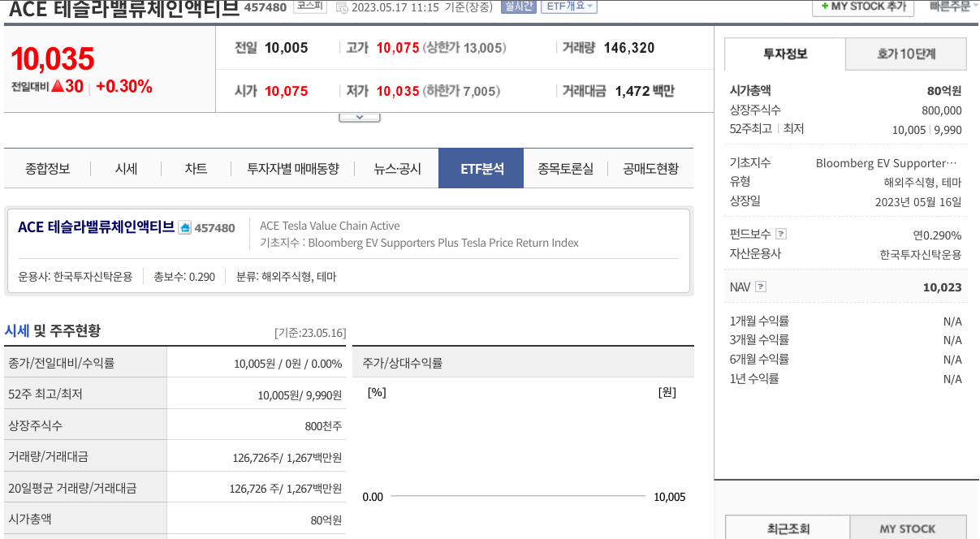Image resolution: width=980 pixels, height=539 pixels.
Task: Click the 연0.290% fund fee value
Action: tap(937, 235)
